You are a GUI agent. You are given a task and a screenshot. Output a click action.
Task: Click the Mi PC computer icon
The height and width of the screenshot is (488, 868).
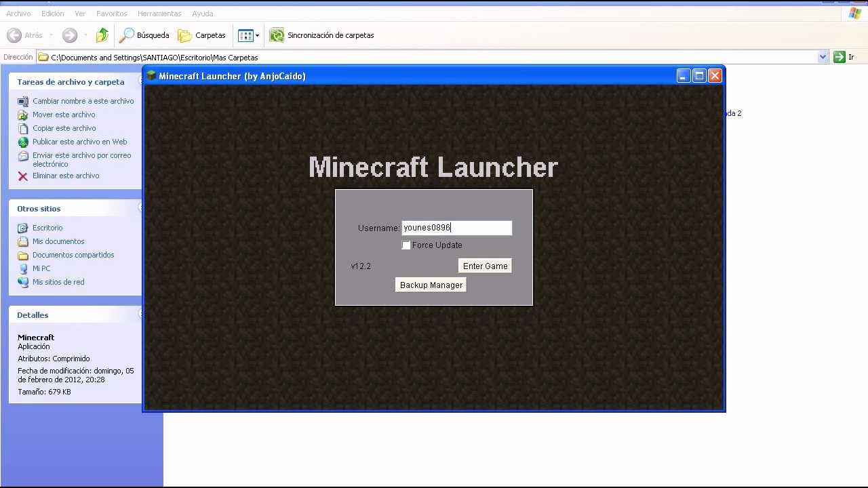point(23,269)
